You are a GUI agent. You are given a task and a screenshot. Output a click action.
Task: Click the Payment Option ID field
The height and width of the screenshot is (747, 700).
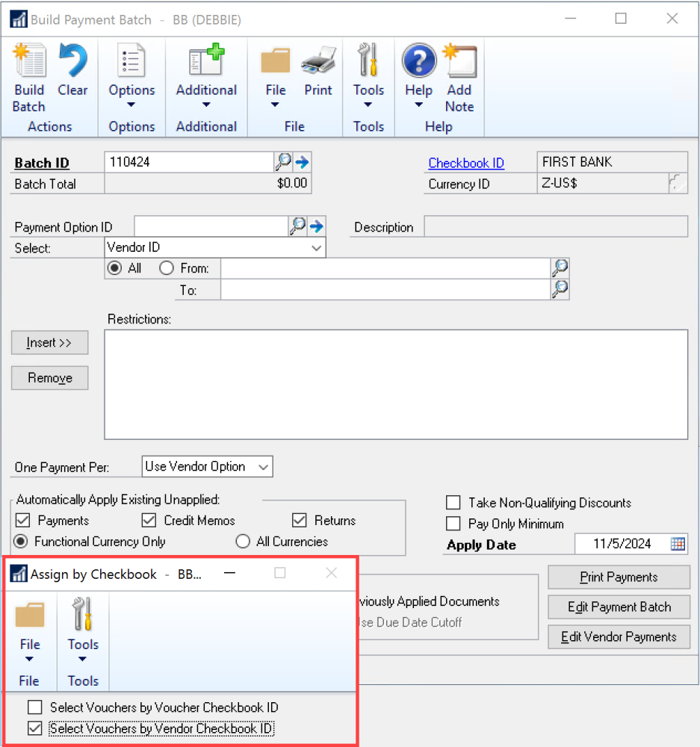coord(211,226)
